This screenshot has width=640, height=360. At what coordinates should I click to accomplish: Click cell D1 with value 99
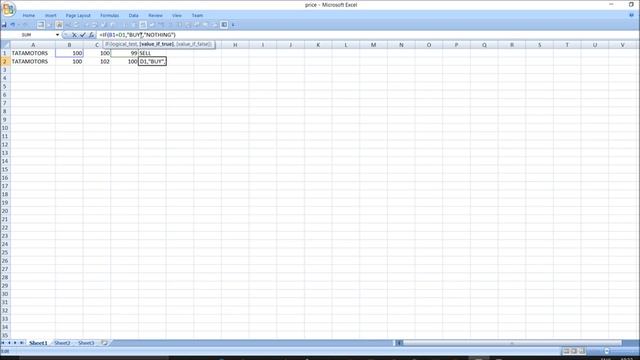124,53
